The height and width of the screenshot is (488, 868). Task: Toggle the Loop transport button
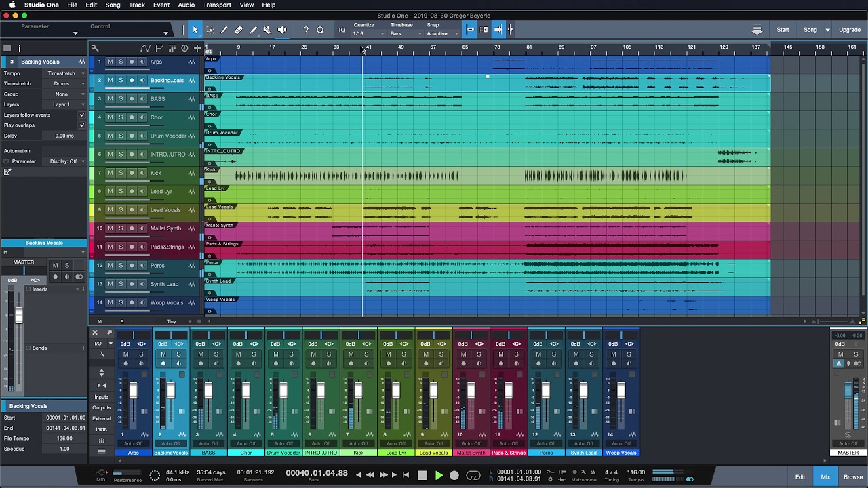click(473, 476)
